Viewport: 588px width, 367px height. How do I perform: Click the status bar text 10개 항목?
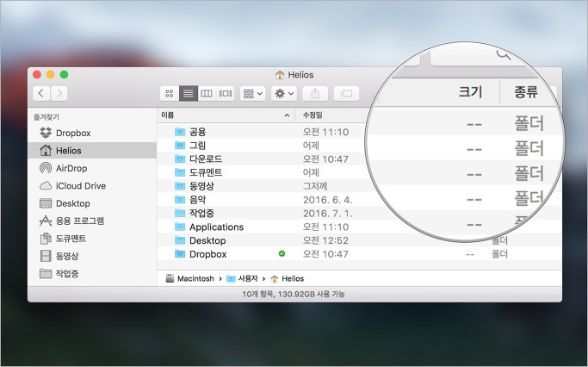coord(257,294)
